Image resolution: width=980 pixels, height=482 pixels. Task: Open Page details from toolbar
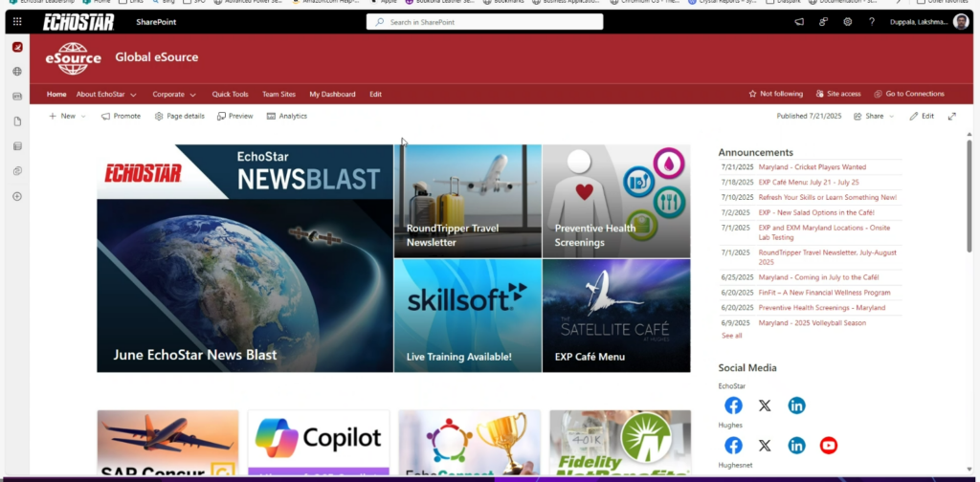[x=179, y=116]
